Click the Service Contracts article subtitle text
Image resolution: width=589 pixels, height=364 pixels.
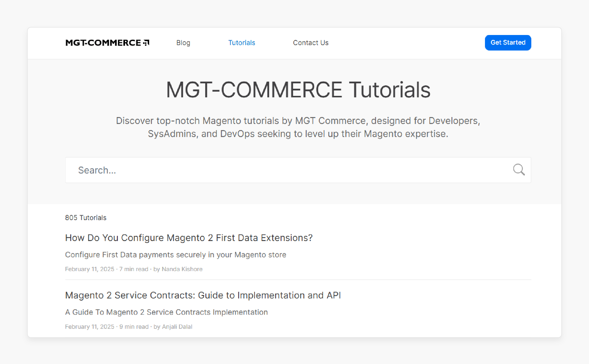pyautogui.click(x=166, y=312)
